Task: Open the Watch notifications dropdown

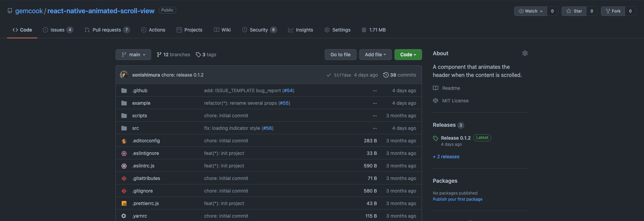Action: click(530, 11)
